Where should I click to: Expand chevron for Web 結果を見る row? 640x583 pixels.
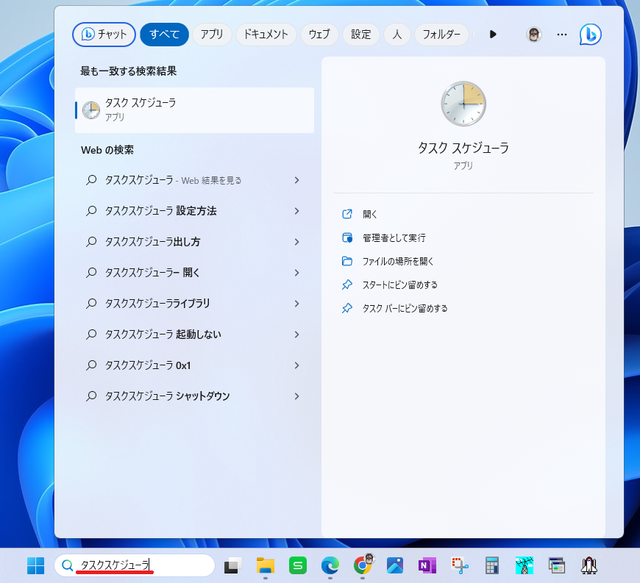tap(297, 180)
